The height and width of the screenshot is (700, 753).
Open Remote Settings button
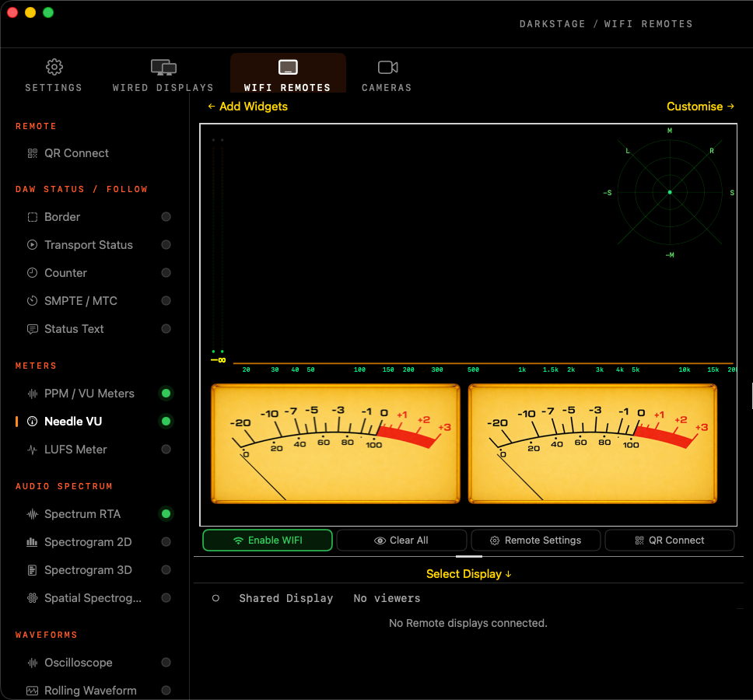tap(536, 541)
